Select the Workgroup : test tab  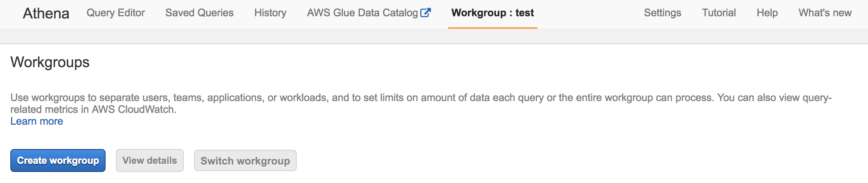click(492, 13)
